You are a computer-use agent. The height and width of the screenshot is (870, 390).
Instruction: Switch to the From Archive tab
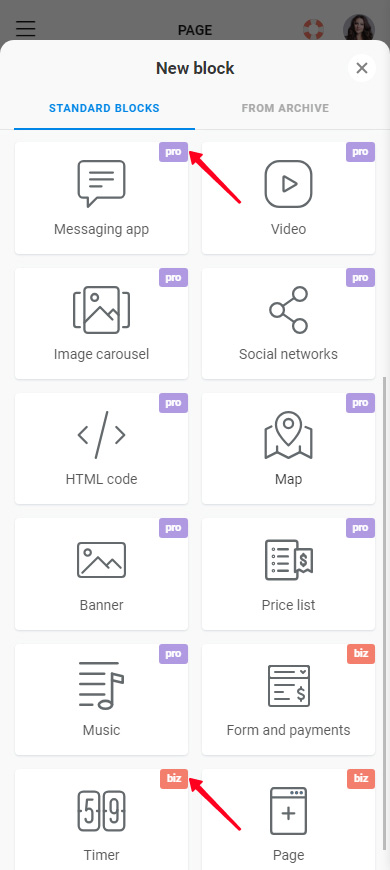(x=285, y=108)
